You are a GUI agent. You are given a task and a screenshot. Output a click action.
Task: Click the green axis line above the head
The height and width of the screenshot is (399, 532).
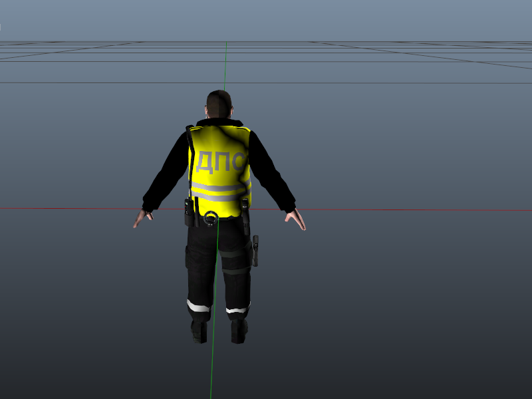coord(225,66)
